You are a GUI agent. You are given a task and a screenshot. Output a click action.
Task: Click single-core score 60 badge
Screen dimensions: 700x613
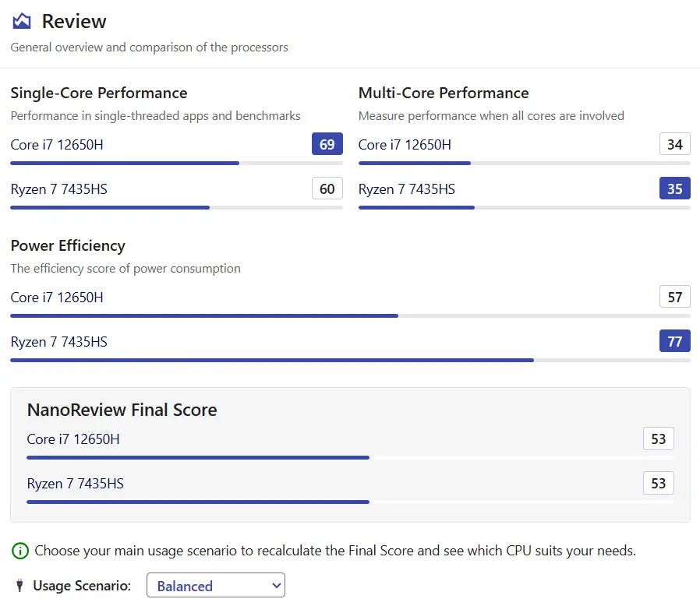pos(327,188)
